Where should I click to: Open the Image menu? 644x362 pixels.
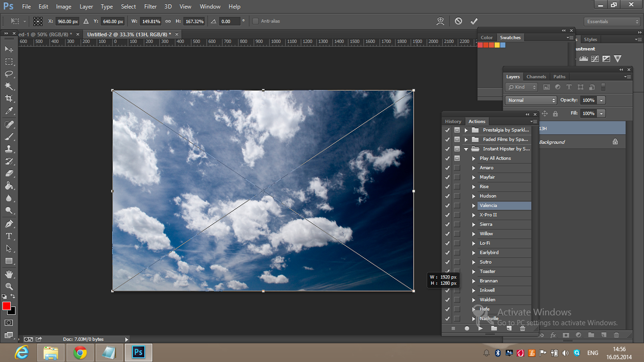64,6
